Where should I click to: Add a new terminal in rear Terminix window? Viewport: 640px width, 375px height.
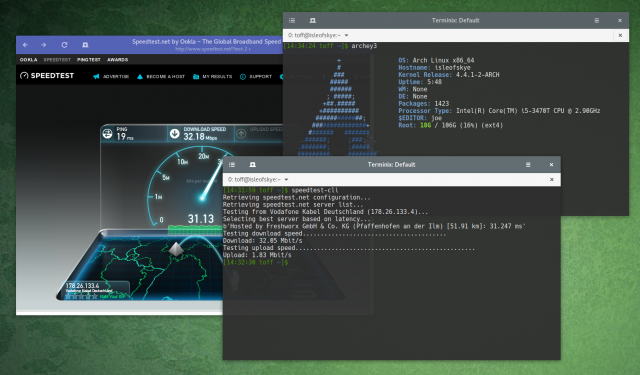click(x=312, y=20)
